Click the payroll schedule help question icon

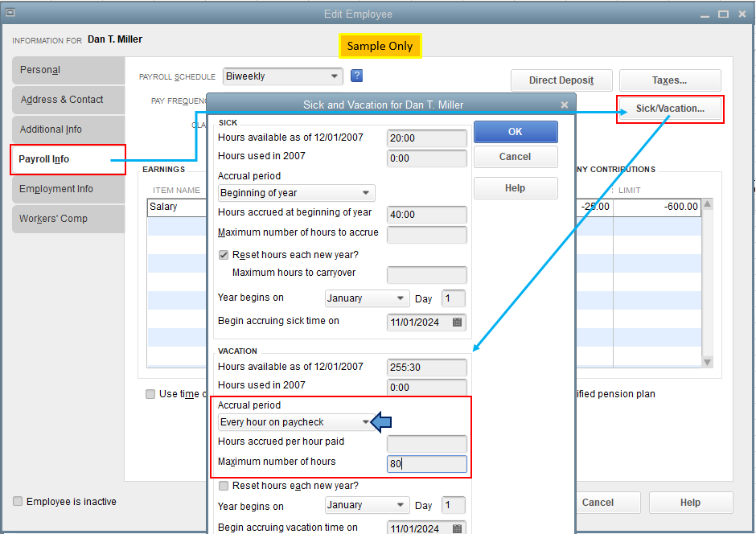(356, 76)
